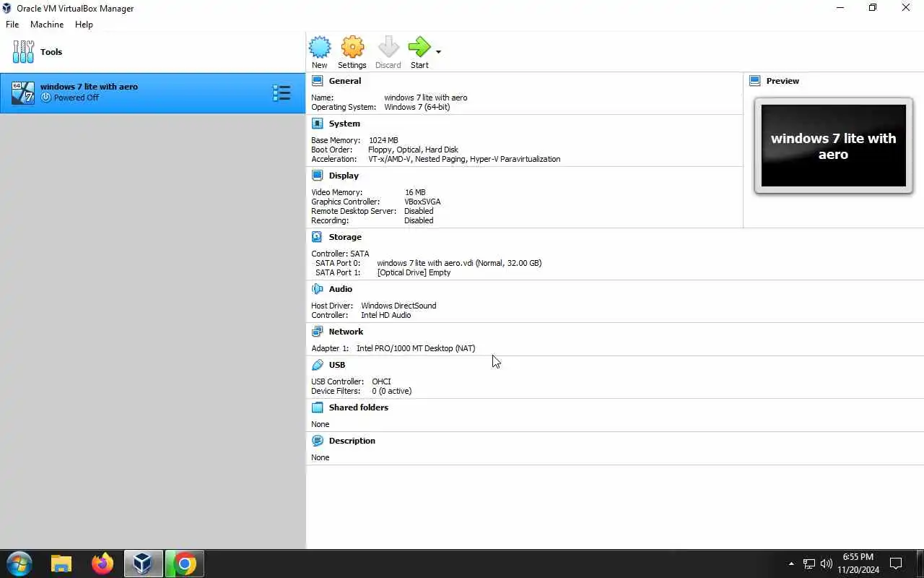Click the Discard toolbar icon
The image size is (924, 578).
point(388,48)
